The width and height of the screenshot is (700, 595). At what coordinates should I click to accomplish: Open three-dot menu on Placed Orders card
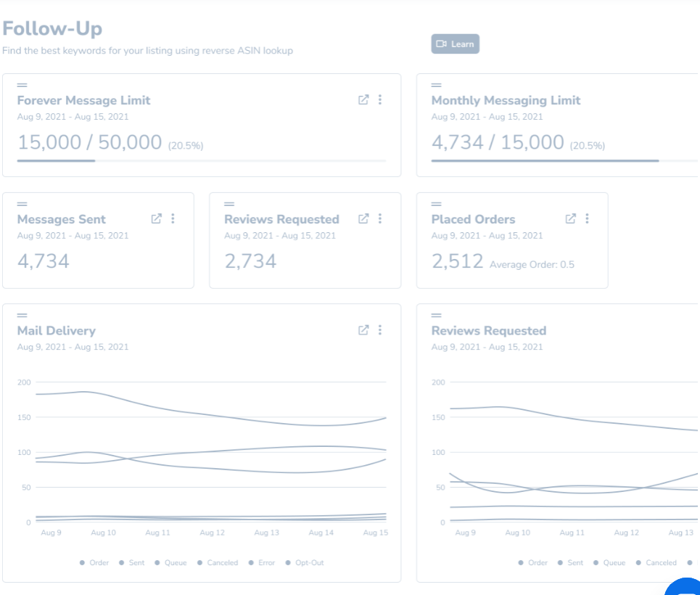(x=587, y=218)
